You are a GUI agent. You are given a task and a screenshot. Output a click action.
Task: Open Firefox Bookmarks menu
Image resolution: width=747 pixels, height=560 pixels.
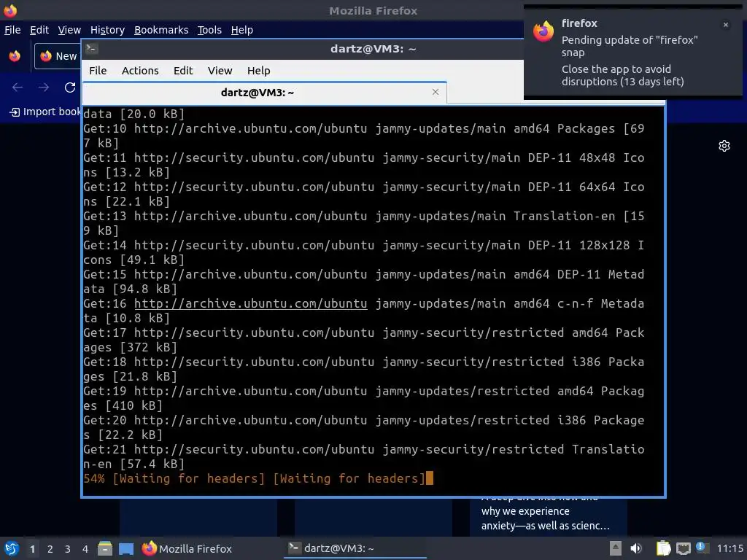[x=161, y=30]
